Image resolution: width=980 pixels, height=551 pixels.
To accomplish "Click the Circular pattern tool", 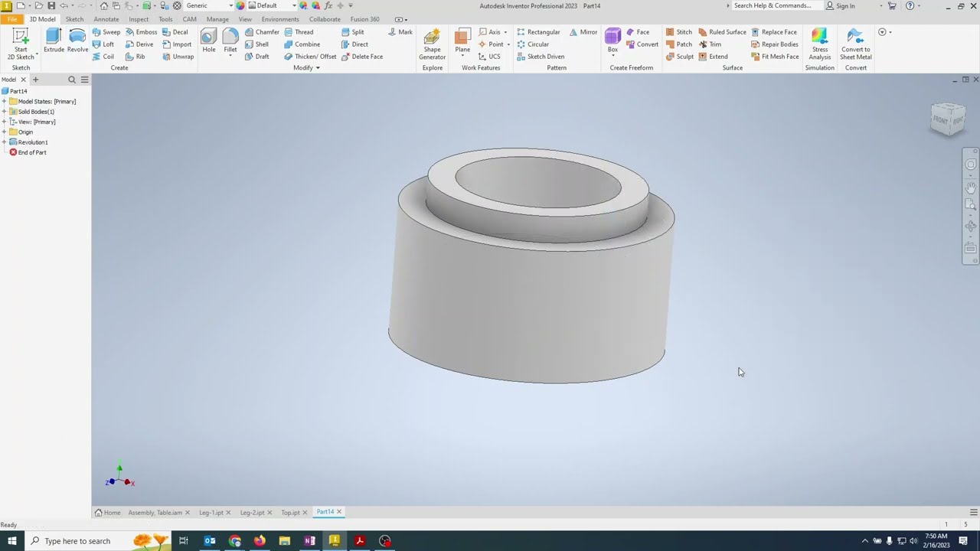I will [x=533, y=44].
